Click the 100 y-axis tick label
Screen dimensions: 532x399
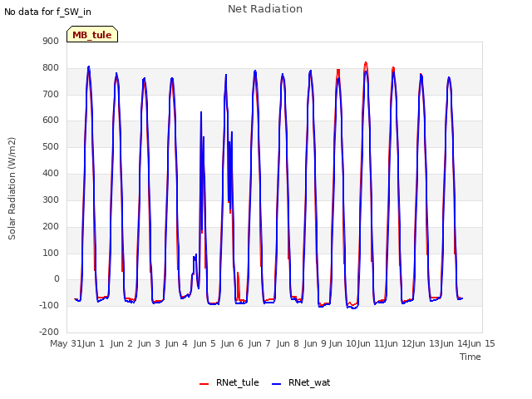pos(51,253)
